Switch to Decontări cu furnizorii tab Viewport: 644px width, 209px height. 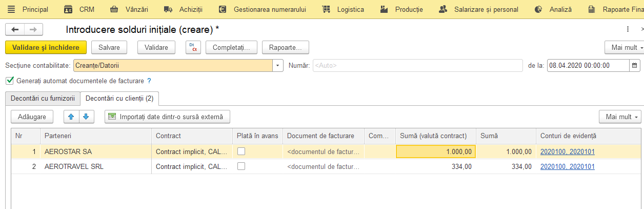click(x=43, y=98)
